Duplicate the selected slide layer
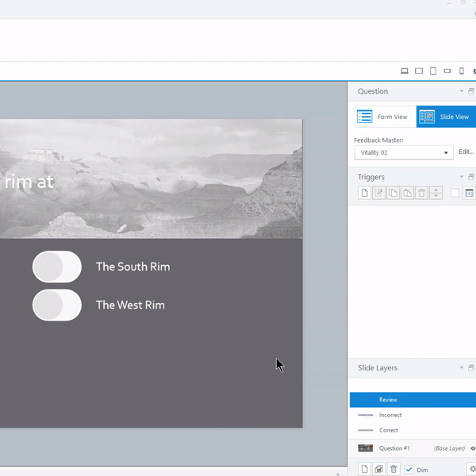This screenshot has width=476, height=476. [x=378, y=469]
